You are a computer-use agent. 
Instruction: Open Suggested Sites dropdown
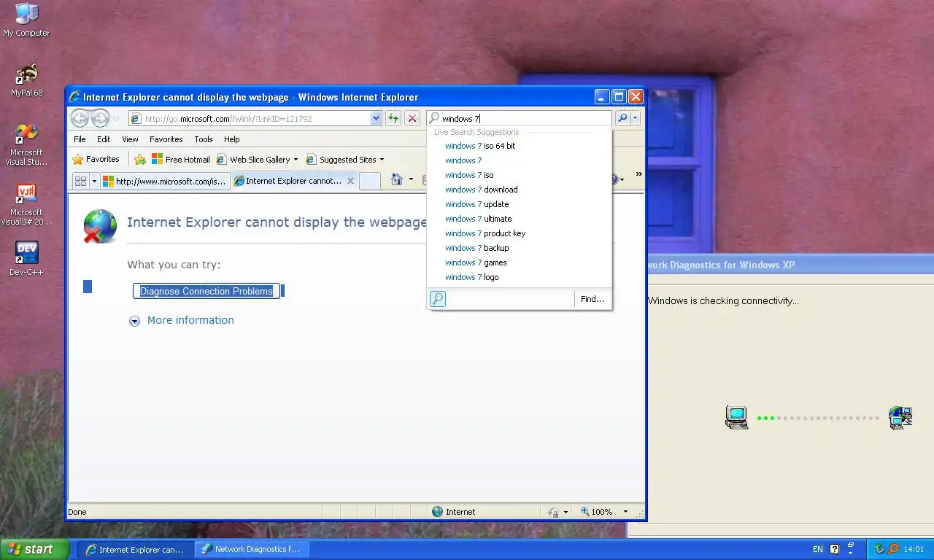click(x=344, y=159)
